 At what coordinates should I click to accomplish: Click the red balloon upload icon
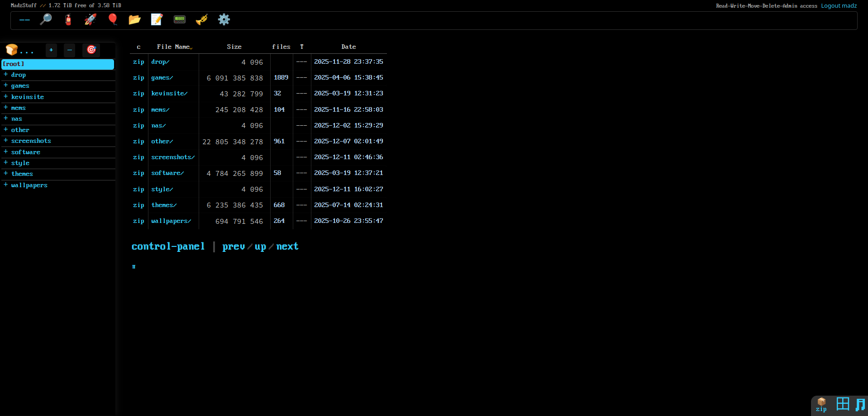point(113,19)
